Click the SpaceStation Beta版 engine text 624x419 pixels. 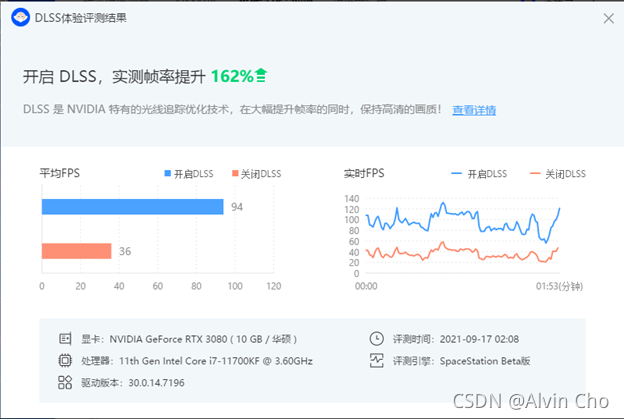pyautogui.click(x=485, y=361)
